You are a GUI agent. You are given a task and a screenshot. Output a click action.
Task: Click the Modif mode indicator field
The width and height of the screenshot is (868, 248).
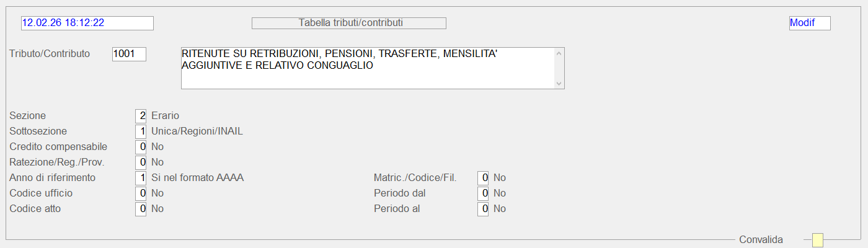click(x=810, y=23)
